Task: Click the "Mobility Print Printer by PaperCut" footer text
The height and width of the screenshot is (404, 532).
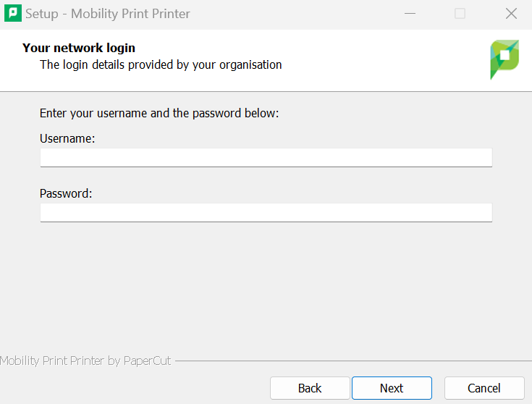Action: pos(85,361)
